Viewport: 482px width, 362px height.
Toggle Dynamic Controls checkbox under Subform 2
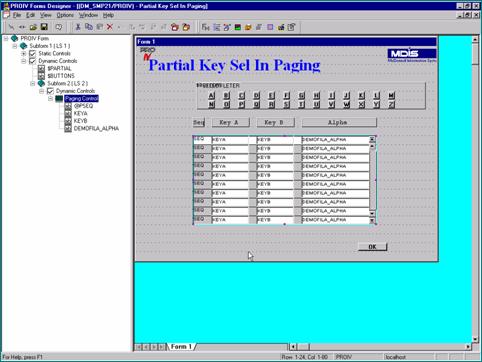50,91
